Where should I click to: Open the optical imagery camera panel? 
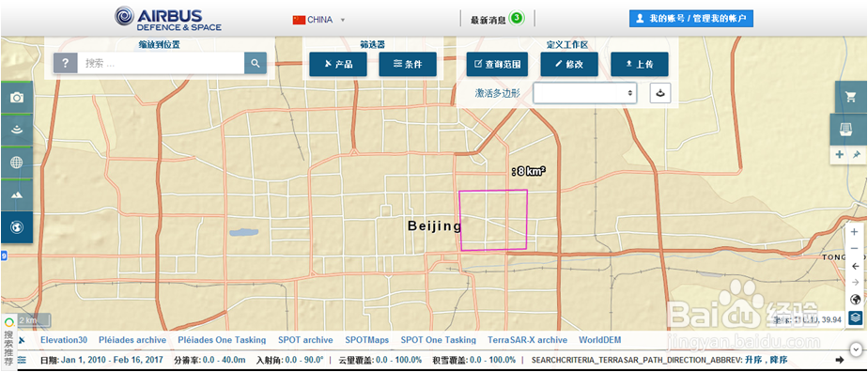point(17,98)
